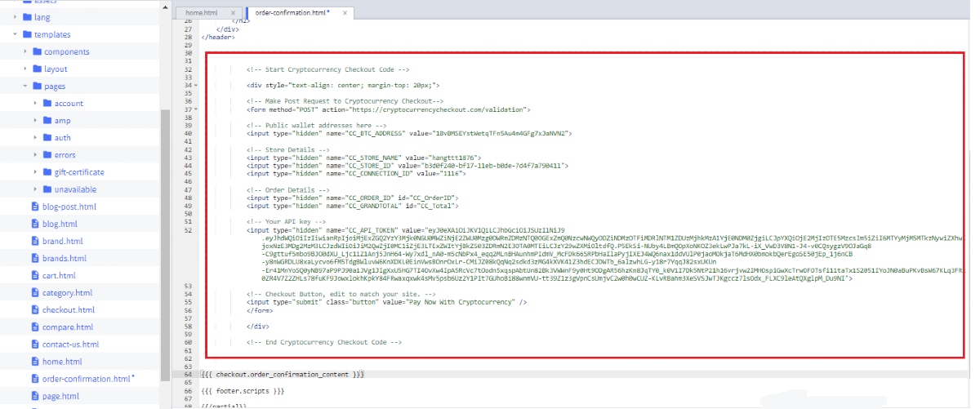Switch to the home.html tab
The height and width of the screenshot is (409, 980).
[202, 13]
